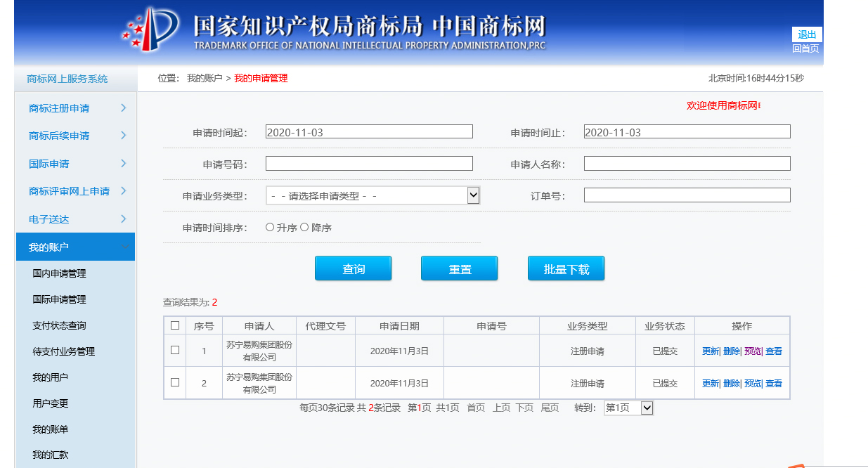Viewport: 868px width, 468px height.
Task: Select 升序 radio button
Action: pyautogui.click(x=270, y=227)
